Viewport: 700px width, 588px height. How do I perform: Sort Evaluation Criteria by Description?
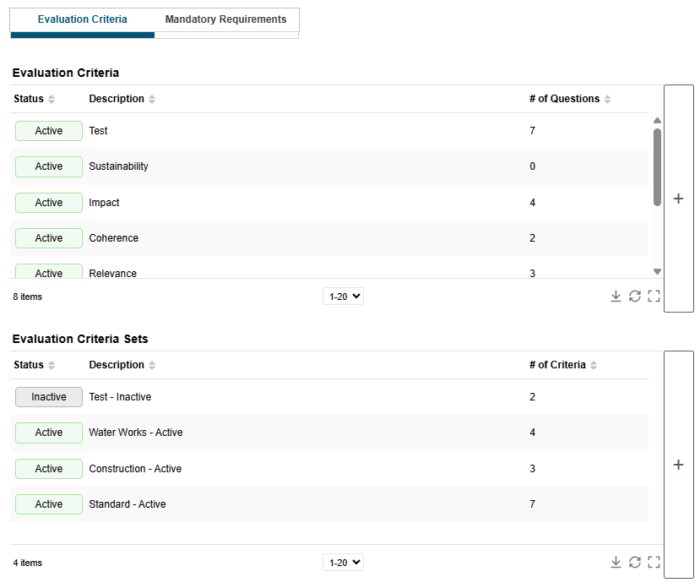point(152,99)
